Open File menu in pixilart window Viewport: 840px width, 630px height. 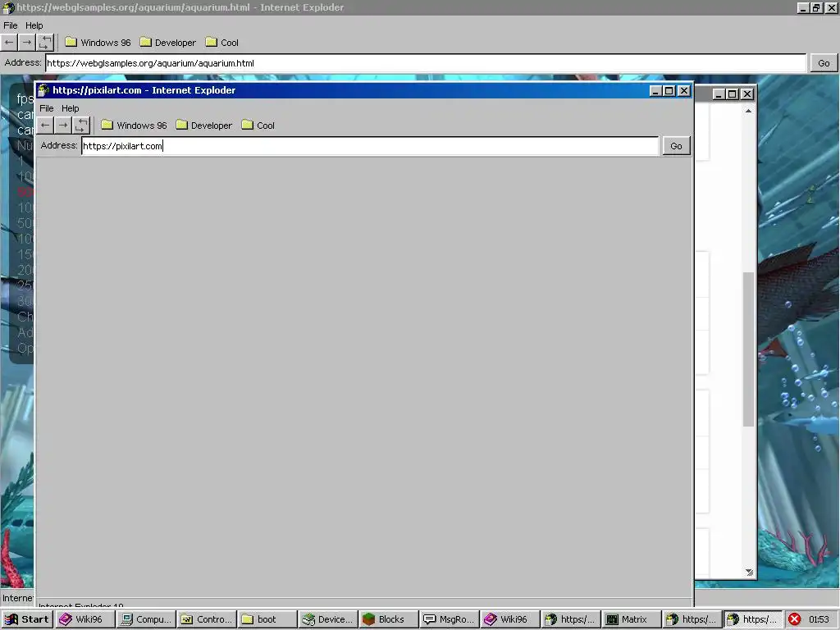tap(47, 108)
